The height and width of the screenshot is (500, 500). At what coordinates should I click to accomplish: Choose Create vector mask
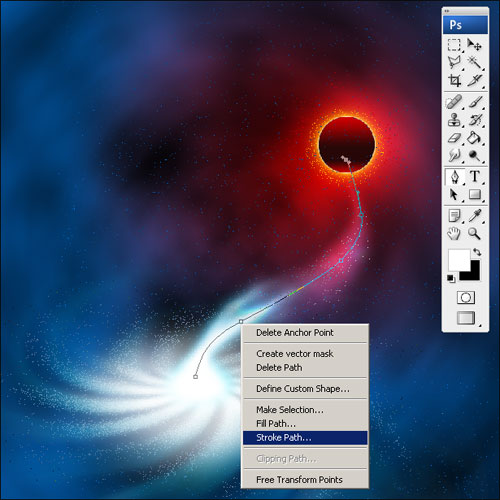(295, 354)
